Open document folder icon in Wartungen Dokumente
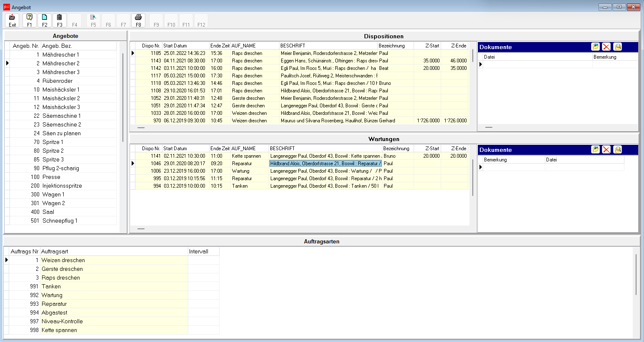This screenshot has width=644, height=342. pyautogui.click(x=596, y=150)
